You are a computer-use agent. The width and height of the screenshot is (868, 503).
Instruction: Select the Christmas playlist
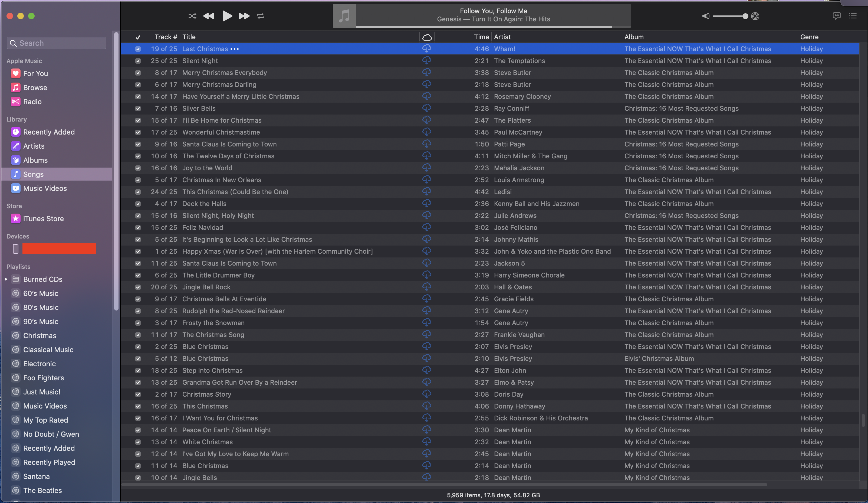click(x=39, y=336)
